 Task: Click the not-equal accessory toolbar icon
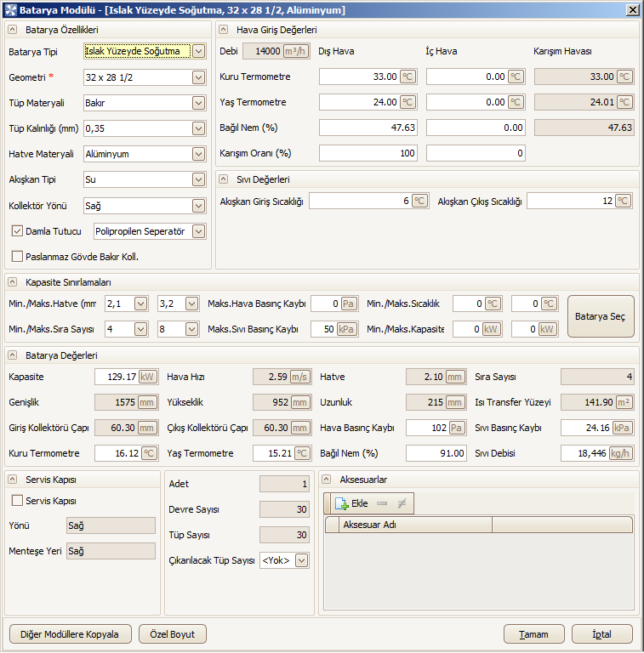[402, 503]
